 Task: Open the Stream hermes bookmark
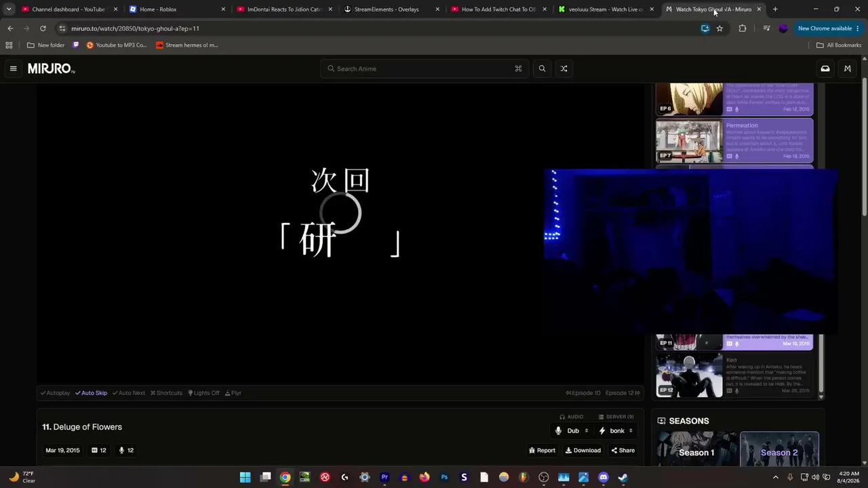187,45
